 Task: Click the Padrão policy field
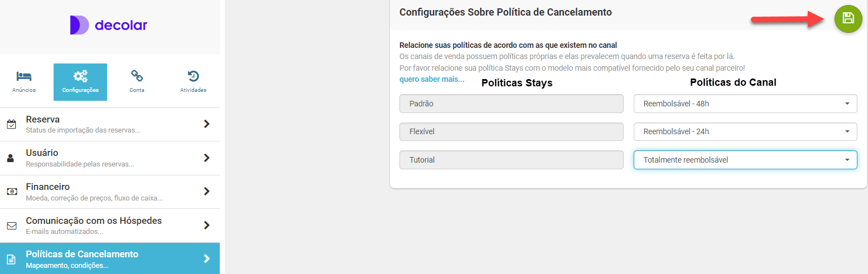click(511, 104)
